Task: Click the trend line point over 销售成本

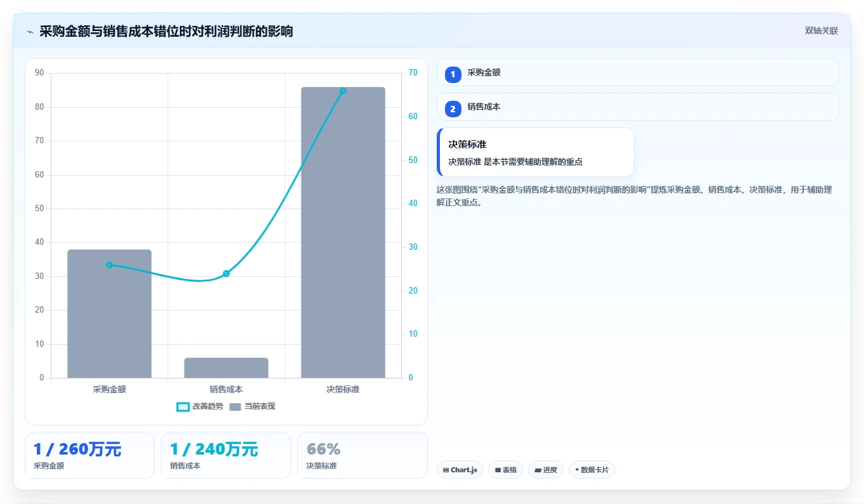Action: tap(226, 274)
